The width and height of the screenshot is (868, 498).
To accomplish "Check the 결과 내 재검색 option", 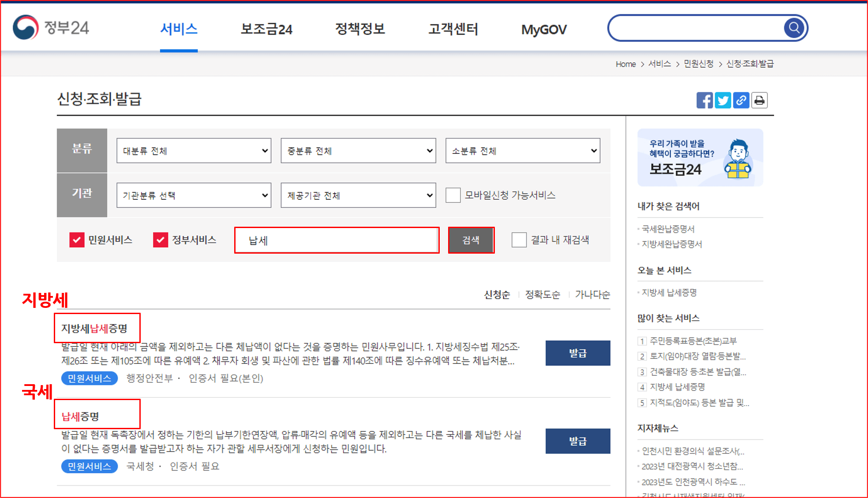I will click(518, 240).
